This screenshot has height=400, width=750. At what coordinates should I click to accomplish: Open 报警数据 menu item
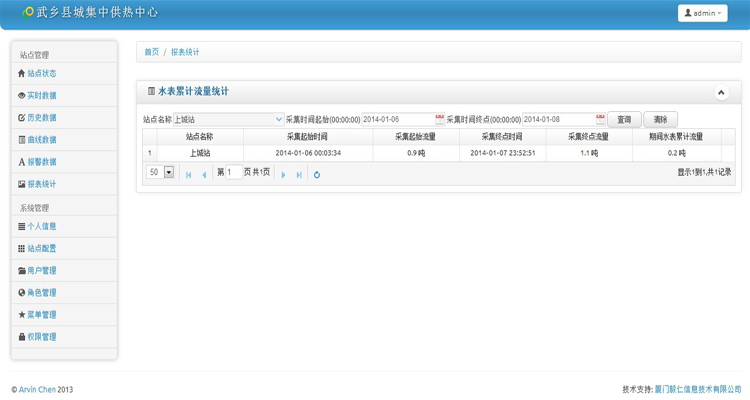[42, 162]
